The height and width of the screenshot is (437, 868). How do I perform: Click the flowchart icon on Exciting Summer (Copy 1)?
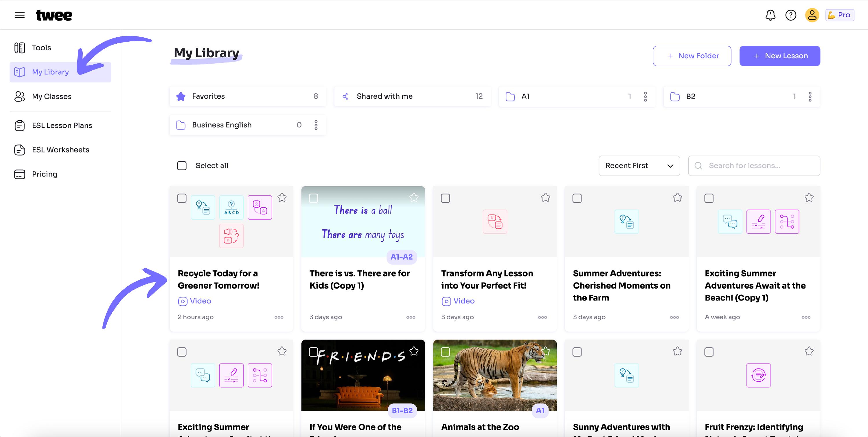[x=787, y=221]
